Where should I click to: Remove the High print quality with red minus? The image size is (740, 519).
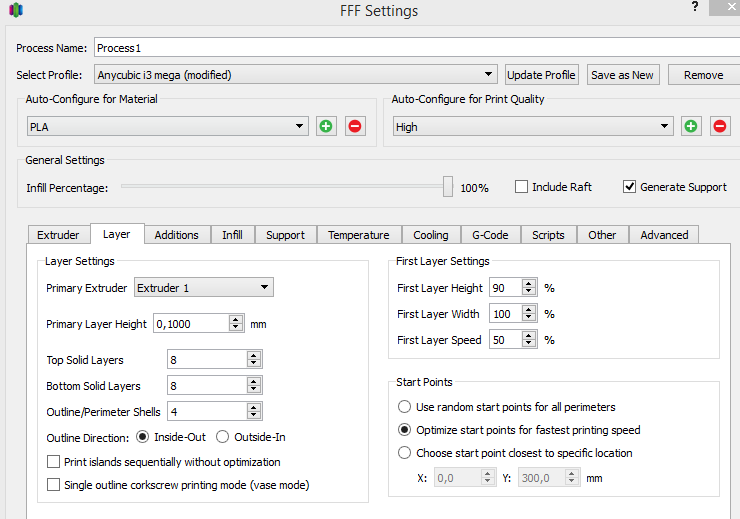click(x=720, y=126)
